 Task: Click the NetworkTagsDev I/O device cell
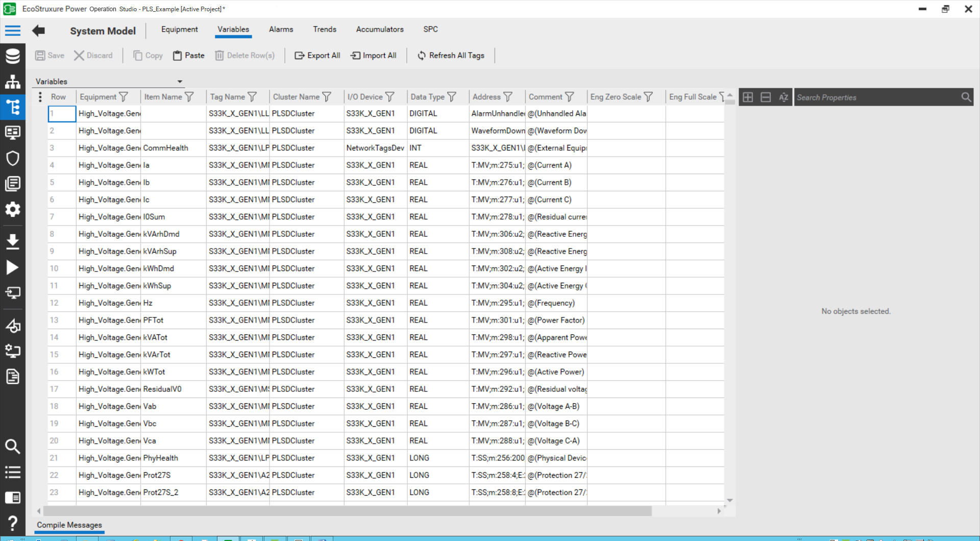376,148
